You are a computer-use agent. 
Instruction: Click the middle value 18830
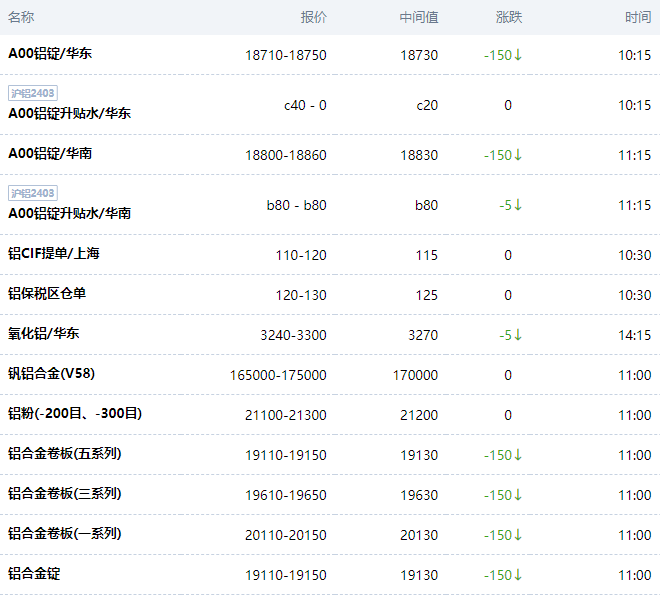click(x=419, y=155)
